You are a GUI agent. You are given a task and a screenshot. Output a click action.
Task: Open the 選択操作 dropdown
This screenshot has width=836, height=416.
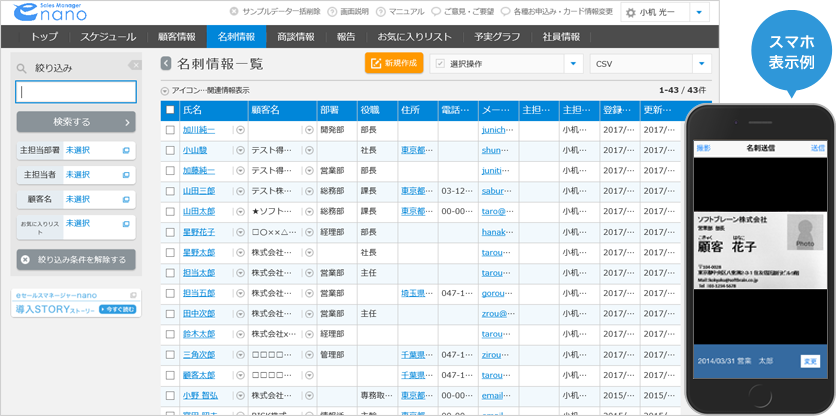point(506,63)
